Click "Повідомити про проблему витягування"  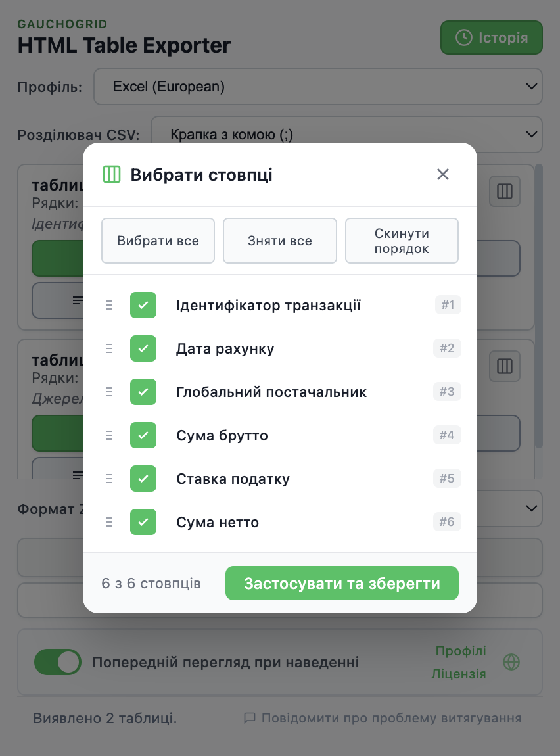pos(391,718)
